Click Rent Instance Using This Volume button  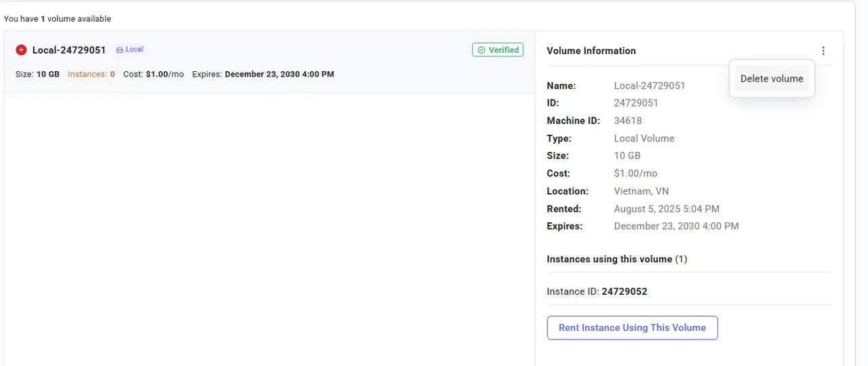pyautogui.click(x=632, y=327)
